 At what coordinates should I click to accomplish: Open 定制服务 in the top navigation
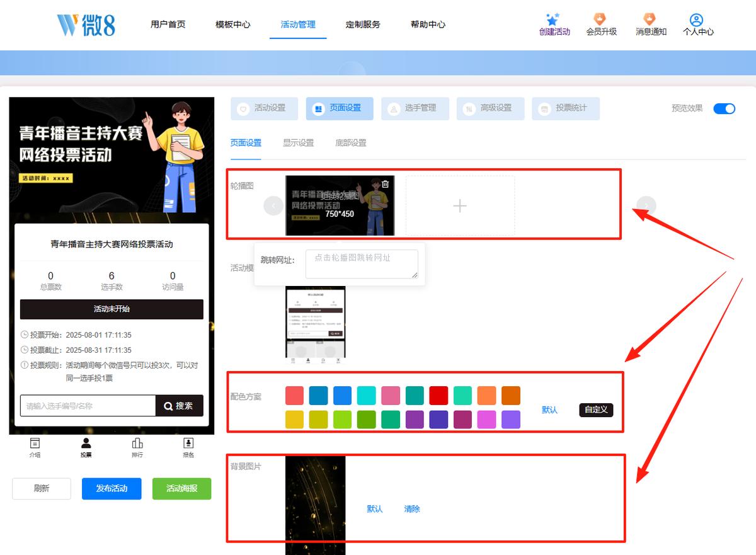tap(363, 25)
